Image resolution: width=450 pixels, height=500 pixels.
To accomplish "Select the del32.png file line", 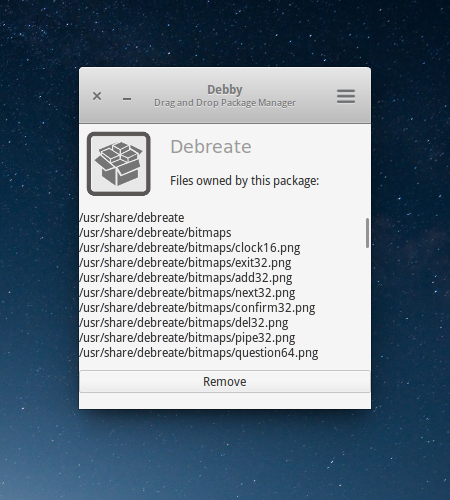I will (184, 323).
